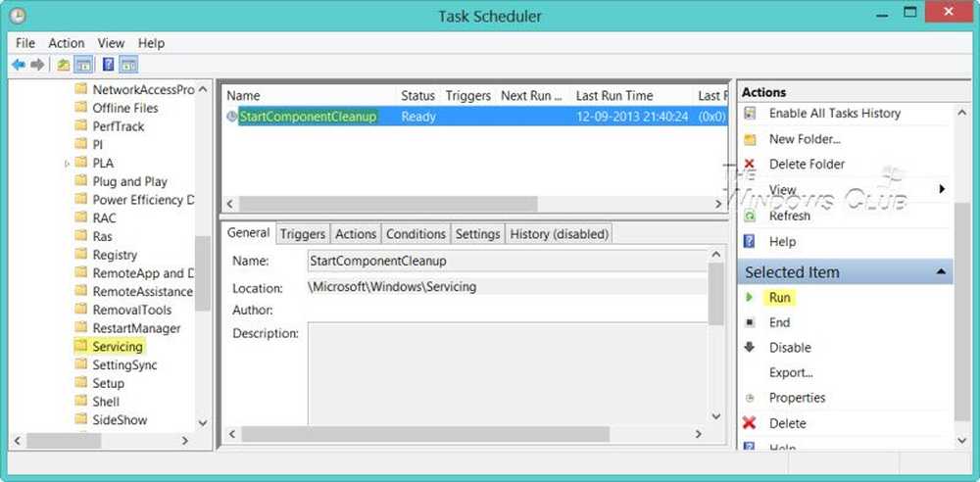The height and width of the screenshot is (482, 980).
Task: Click the blue Help toolbar icon
Action: pyautogui.click(x=108, y=65)
